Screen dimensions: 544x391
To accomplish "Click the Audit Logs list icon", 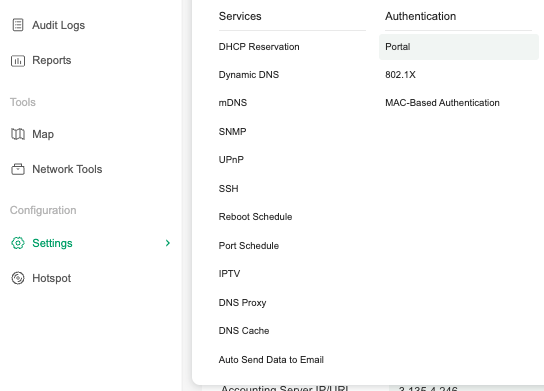I will [18, 25].
